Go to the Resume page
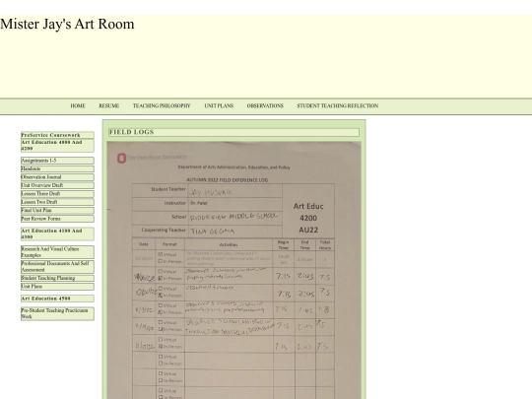The height and width of the screenshot is (399, 532). [109, 105]
